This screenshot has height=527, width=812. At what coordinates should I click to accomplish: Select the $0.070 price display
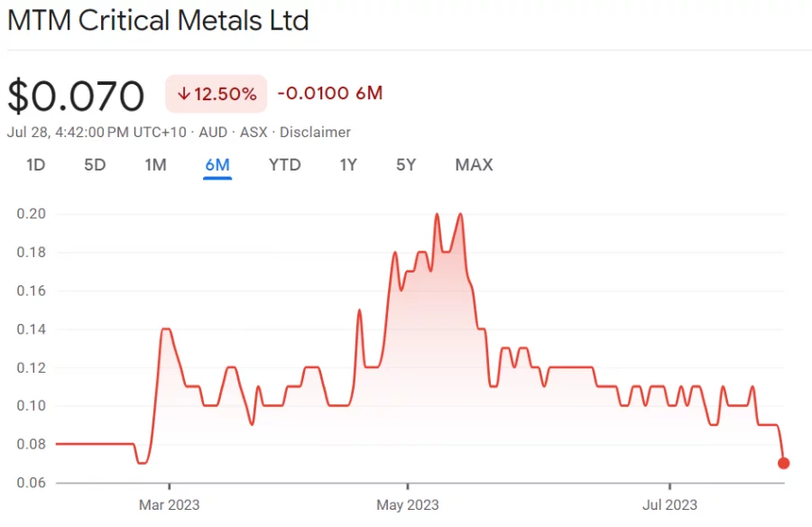coord(77,95)
